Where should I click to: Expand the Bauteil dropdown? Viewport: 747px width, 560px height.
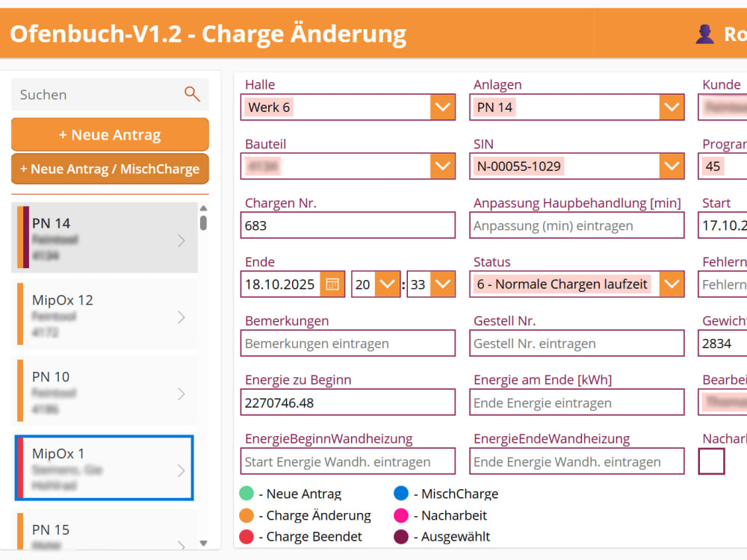[x=442, y=167]
